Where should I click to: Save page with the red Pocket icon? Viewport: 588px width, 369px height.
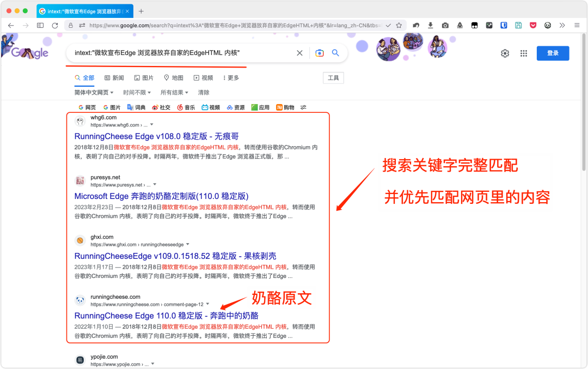coord(533,26)
